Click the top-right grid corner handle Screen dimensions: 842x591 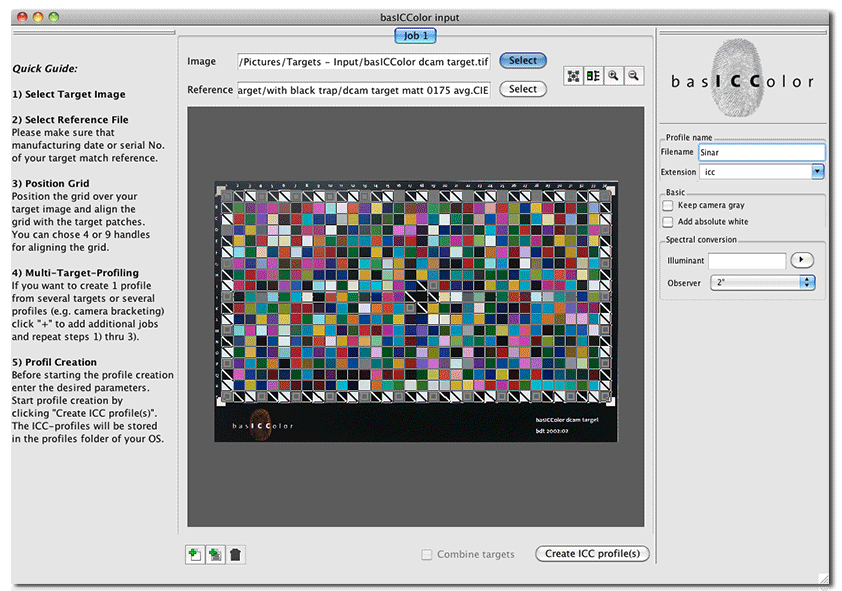(611, 189)
